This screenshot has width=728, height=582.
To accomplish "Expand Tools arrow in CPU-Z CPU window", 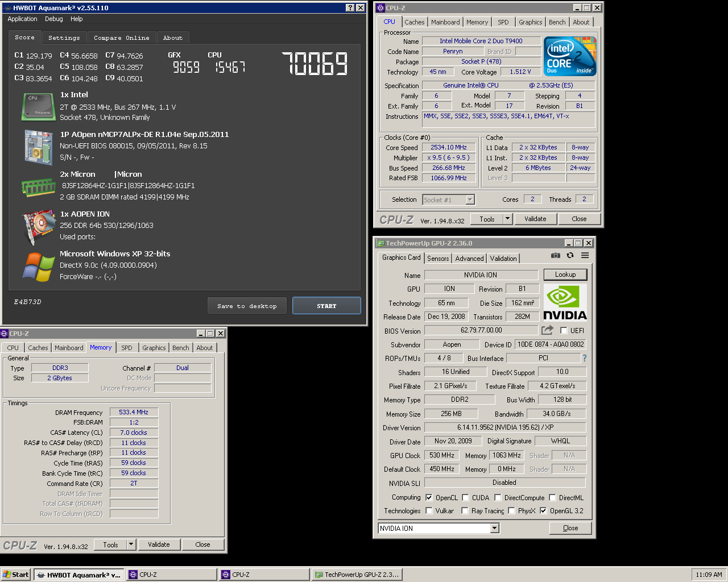I will click(x=508, y=219).
